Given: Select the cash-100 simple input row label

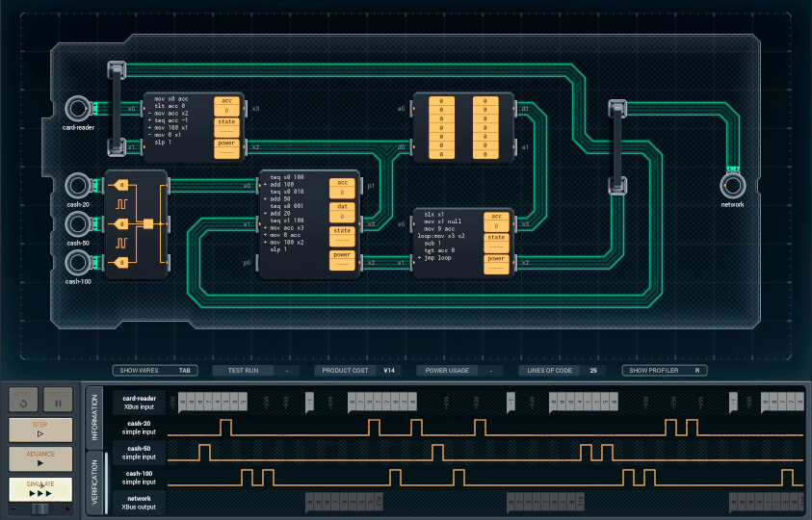Looking at the screenshot, I should 139,478.
